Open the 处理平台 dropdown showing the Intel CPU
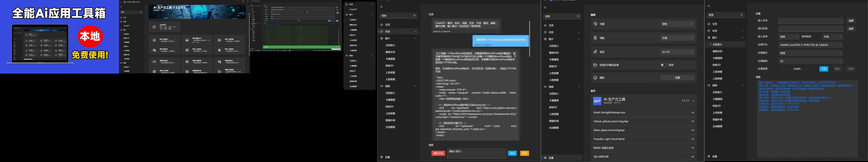This screenshot has width=868, height=162. pyautogui.click(x=810, y=45)
